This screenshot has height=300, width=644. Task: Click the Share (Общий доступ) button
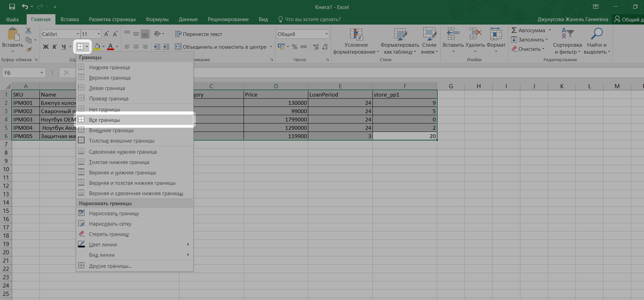pyautogui.click(x=627, y=19)
